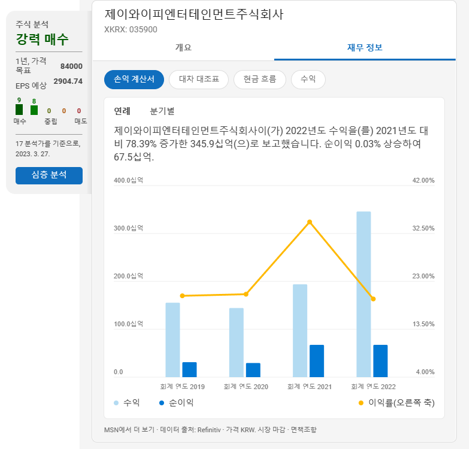The image size is (476, 449).
Task: Open the MSN에서 더 보기 link
Action: pos(129,430)
